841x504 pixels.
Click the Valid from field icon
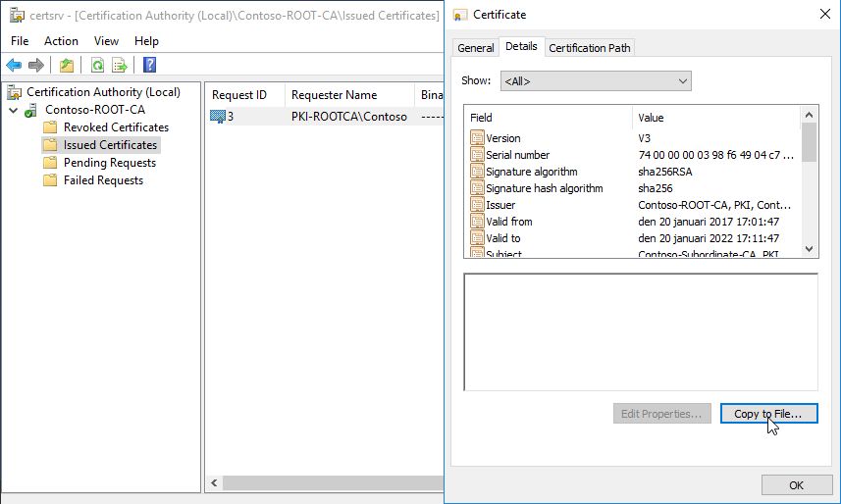tap(477, 221)
